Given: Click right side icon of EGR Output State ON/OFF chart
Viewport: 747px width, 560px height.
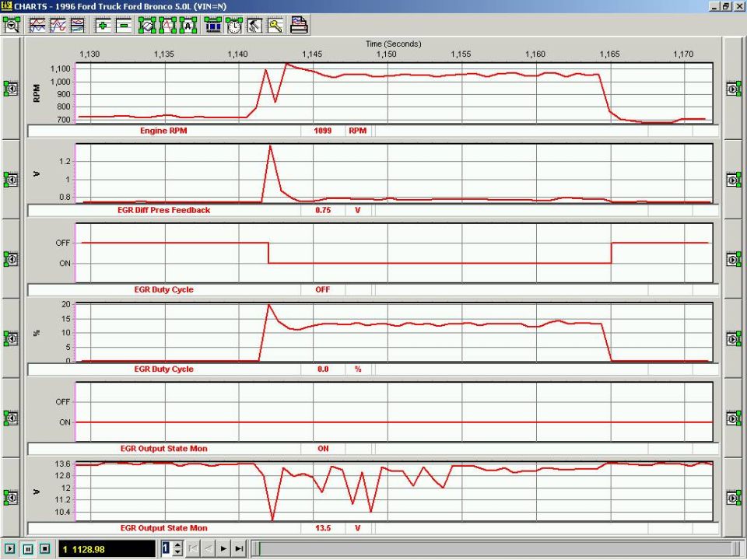Looking at the screenshot, I should click(734, 418).
